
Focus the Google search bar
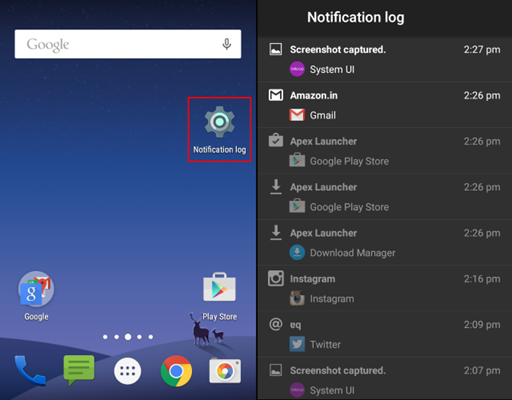click(128, 44)
